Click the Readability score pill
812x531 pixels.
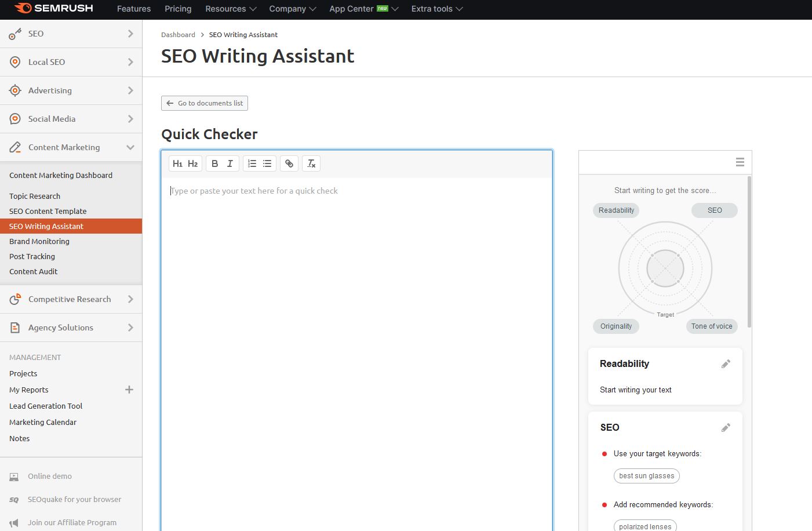[x=616, y=210]
